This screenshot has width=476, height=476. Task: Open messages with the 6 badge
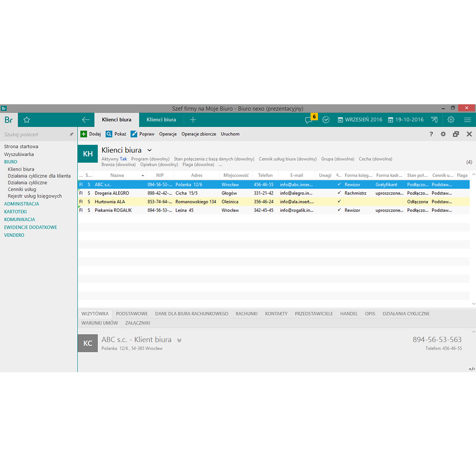(x=310, y=119)
